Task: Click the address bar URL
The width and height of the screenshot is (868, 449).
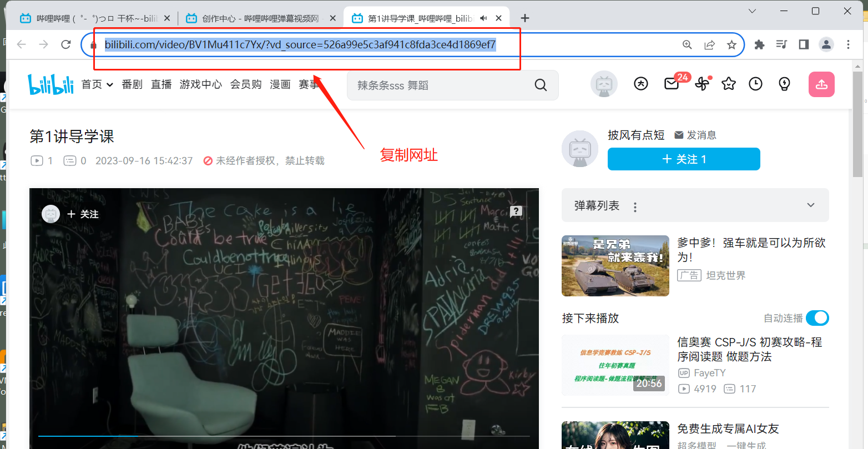Action: point(300,45)
